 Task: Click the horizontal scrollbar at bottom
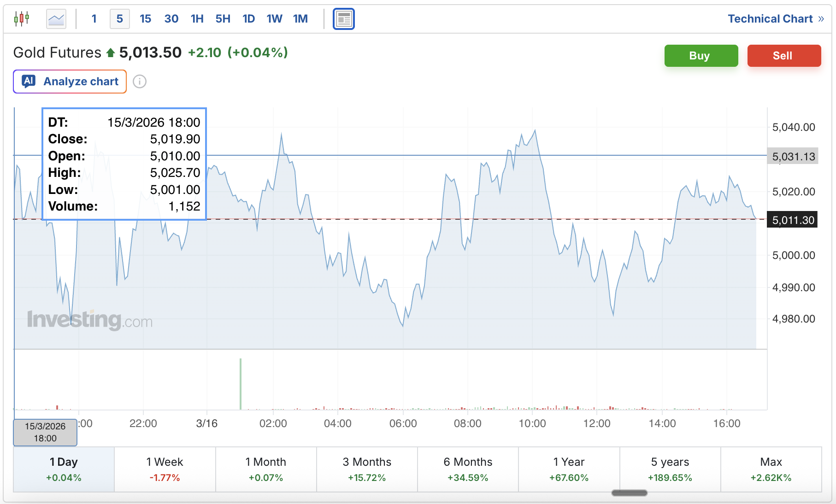[x=630, y=492]
